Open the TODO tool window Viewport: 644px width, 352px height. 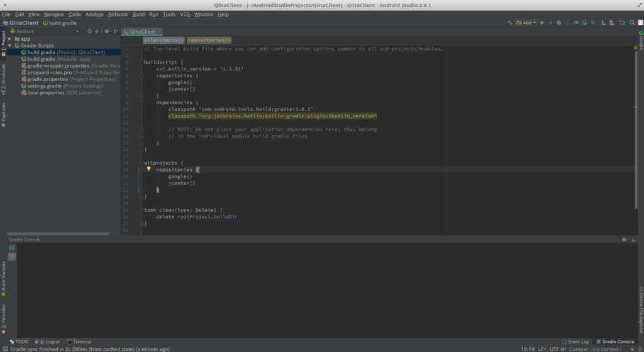click(19, 342)
